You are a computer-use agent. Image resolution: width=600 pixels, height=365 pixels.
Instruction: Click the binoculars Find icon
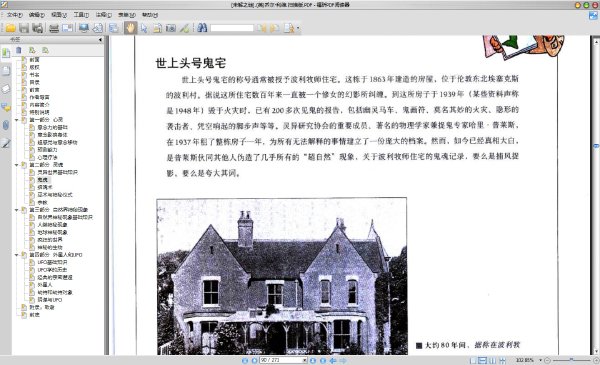coord(202,28)
